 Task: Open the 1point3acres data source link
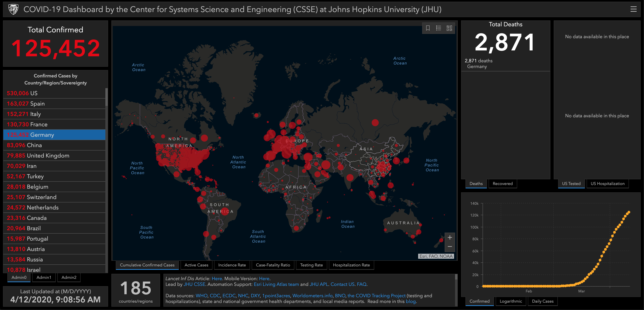coord(276,296)
